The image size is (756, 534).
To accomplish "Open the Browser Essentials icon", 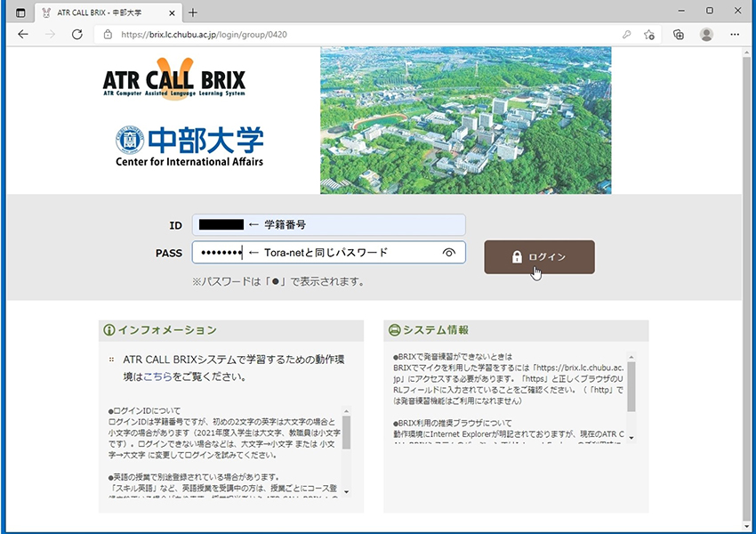I will (678, 34).
